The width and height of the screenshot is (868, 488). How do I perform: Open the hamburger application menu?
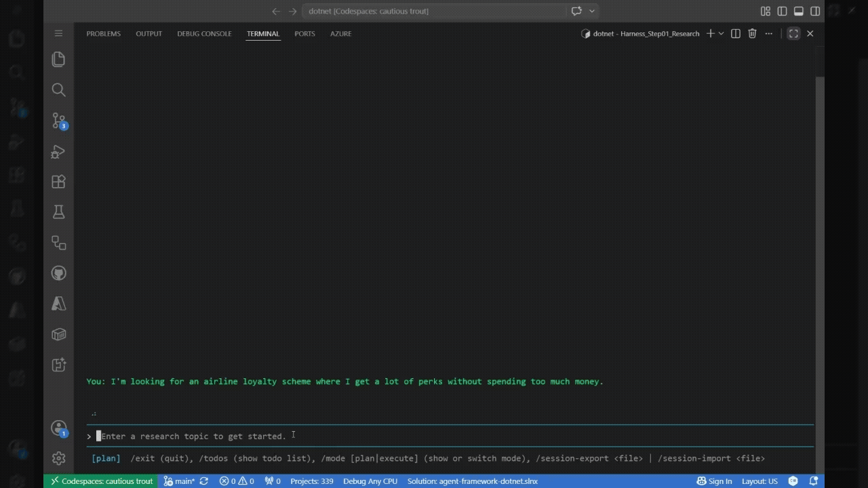(58, 33)
